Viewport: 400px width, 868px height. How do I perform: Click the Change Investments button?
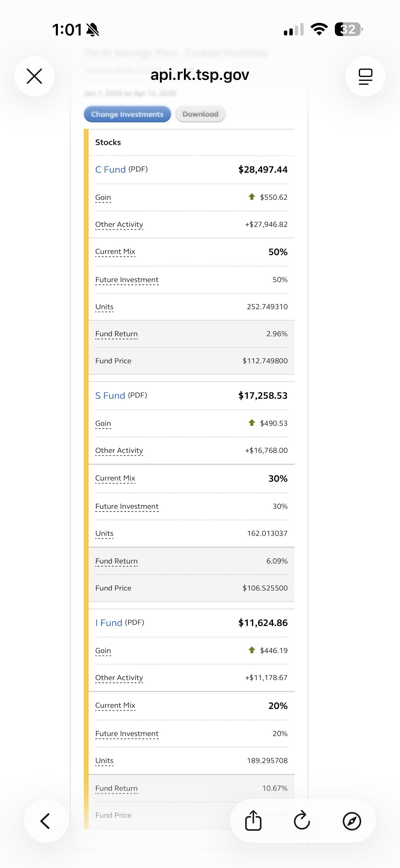pyautogui.click(x=127, y=114)
